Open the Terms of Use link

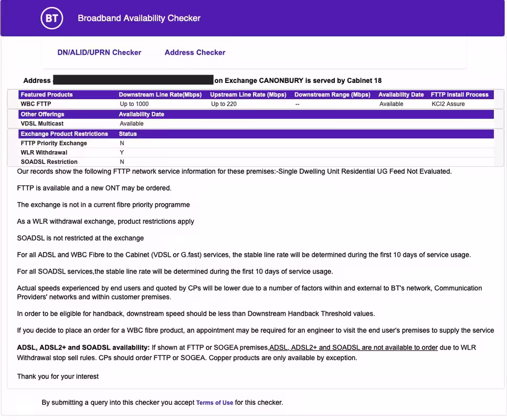(x=214, y=403)
